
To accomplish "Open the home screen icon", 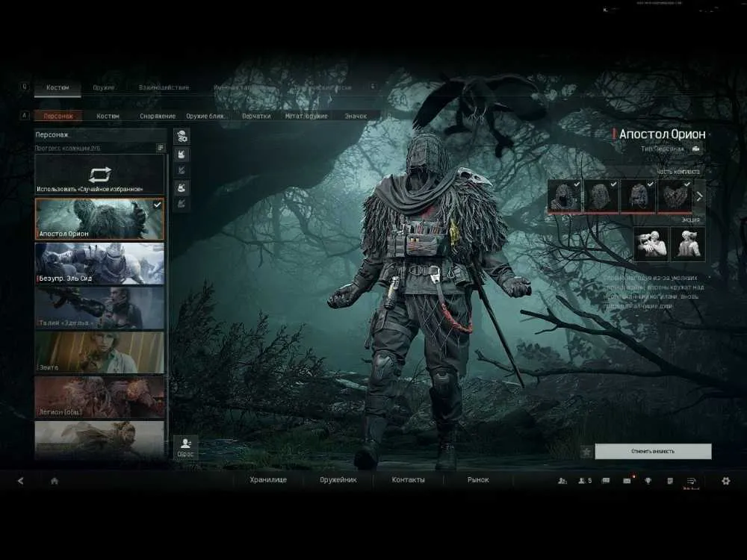I will [x=55, y=481].
